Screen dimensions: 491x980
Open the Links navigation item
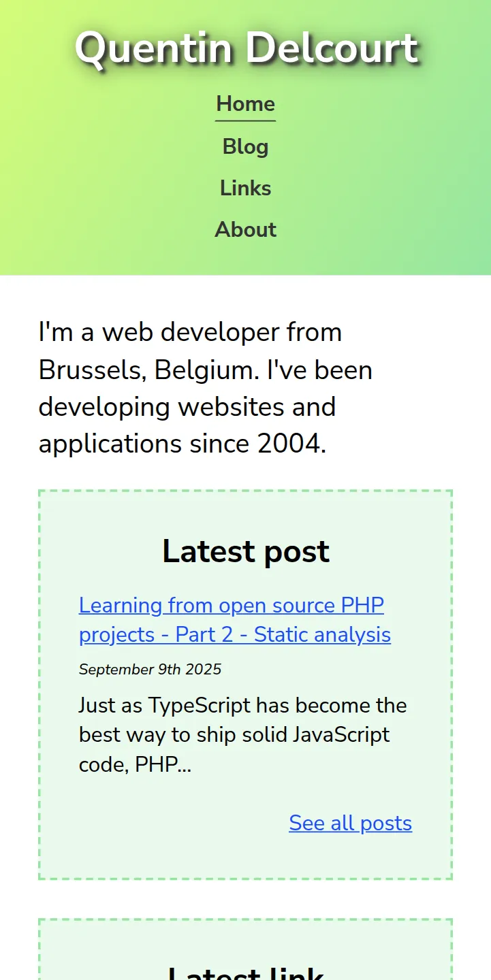(245, 188)
